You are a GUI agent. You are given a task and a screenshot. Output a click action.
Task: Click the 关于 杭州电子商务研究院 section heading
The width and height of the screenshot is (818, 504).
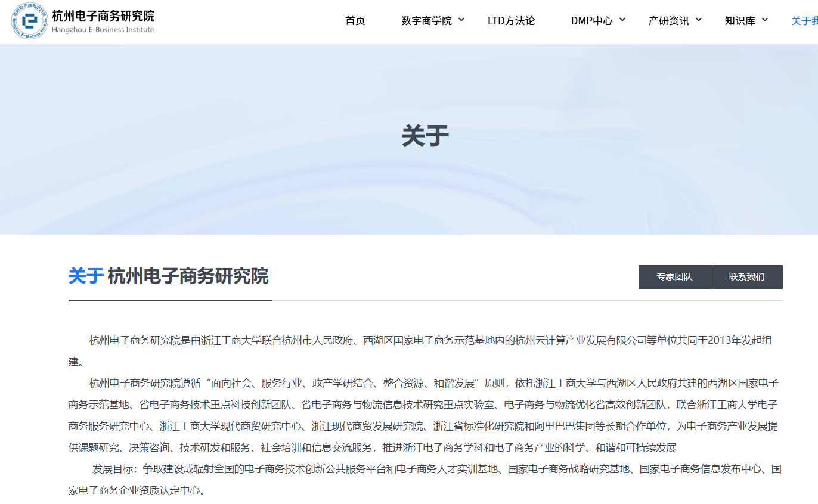pos(169,276)
